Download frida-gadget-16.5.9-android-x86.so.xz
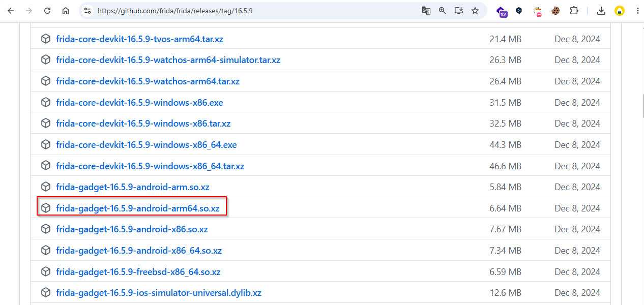 (132, 229)
